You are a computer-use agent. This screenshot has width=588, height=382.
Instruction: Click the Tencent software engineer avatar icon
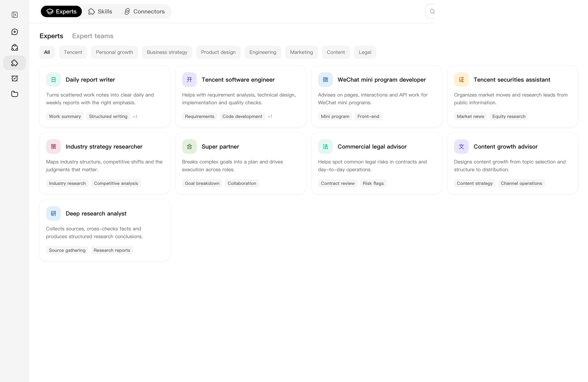click(190, 80)
